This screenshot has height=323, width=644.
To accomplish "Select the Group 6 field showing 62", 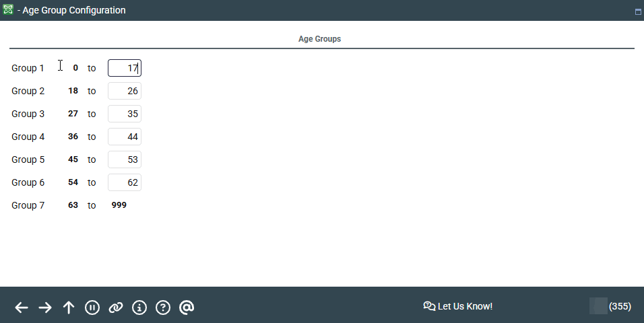I will [x=125, y=182].
